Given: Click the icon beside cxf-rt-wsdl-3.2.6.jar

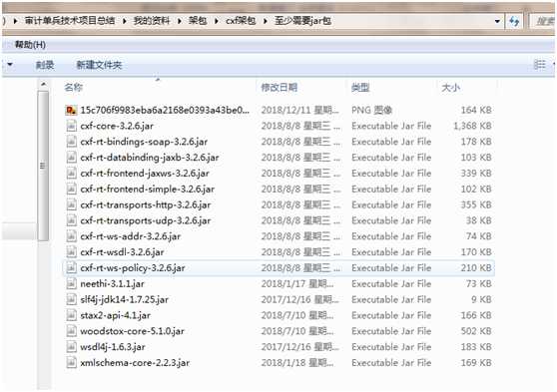Looking at the screenshot, I should tap(71, 252).
